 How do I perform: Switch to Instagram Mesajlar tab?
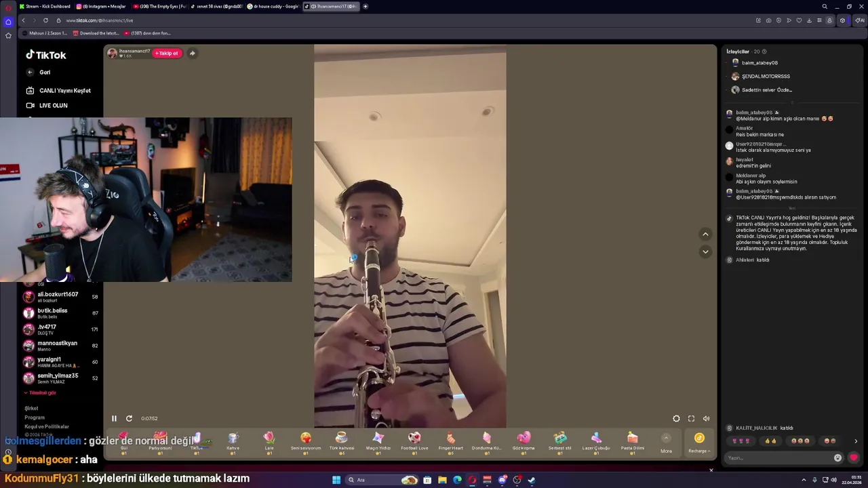tap(102, 6)
